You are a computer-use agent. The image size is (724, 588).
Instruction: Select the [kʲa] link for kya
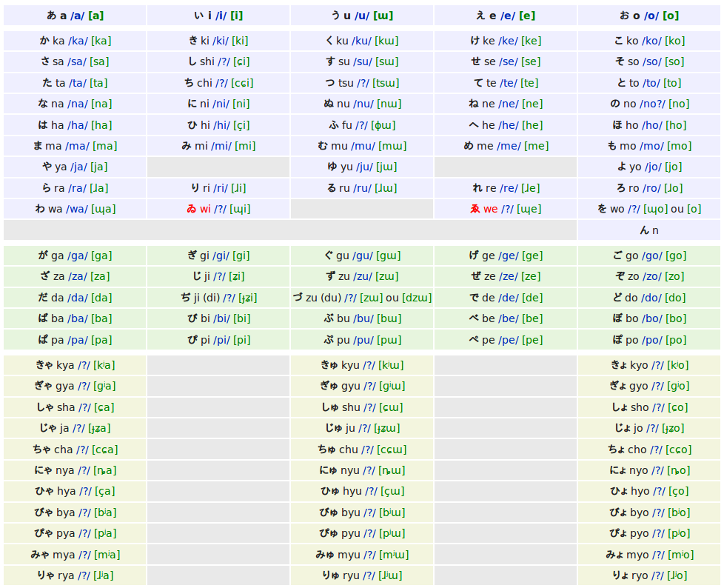pyautogui.click(x=104, y=365)
